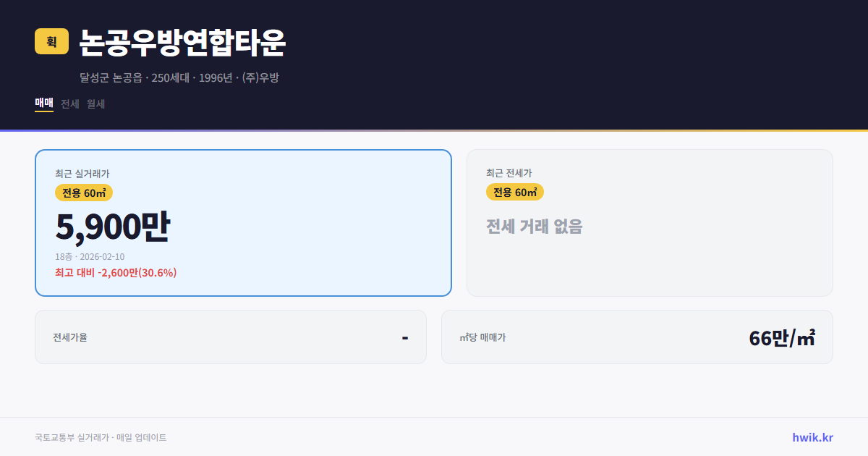Select the 전용 60㎡ badge under 최근 전세가
This screenshot has width=868, height=456.
click(515, 193)
